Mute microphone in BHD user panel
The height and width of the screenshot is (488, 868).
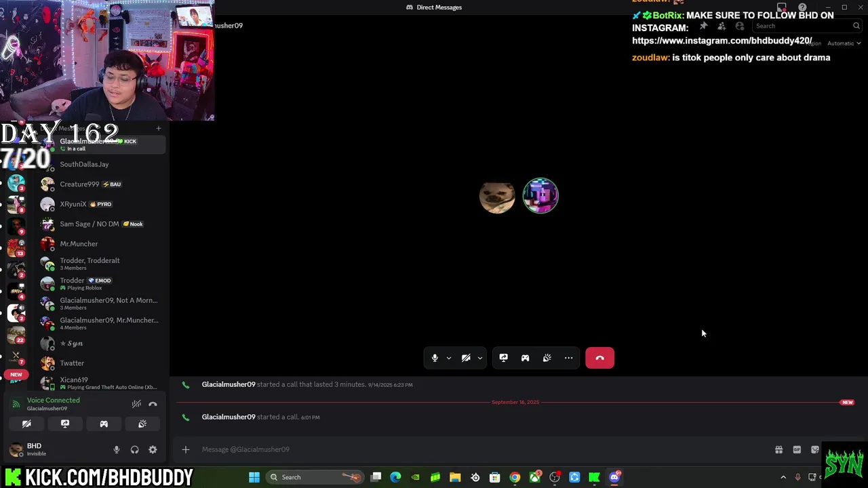point(117,449)
